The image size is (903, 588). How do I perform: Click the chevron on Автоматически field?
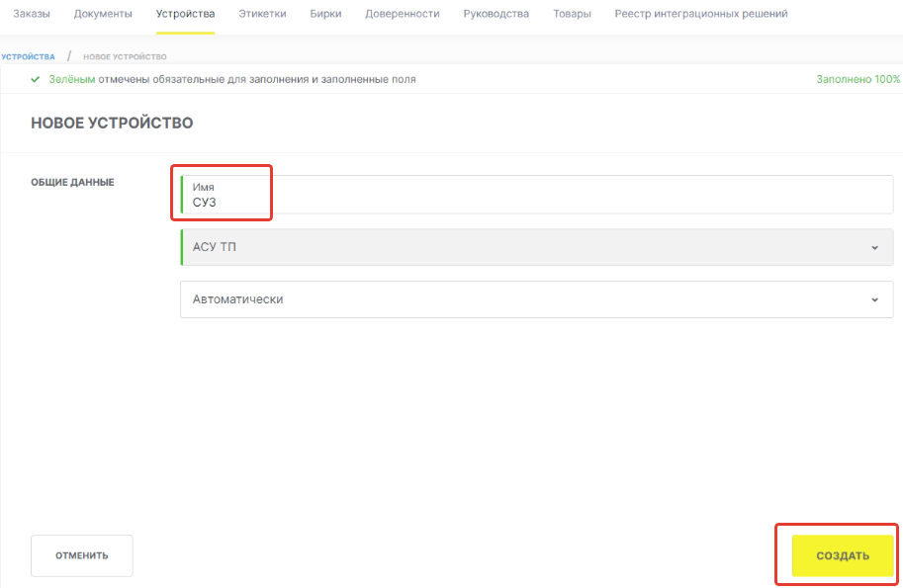pyautogui.click(x=874, y=299)
